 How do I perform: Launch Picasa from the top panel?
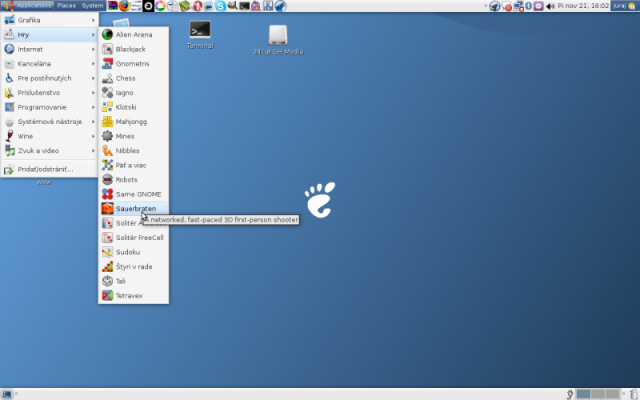(x=160, y=6)
